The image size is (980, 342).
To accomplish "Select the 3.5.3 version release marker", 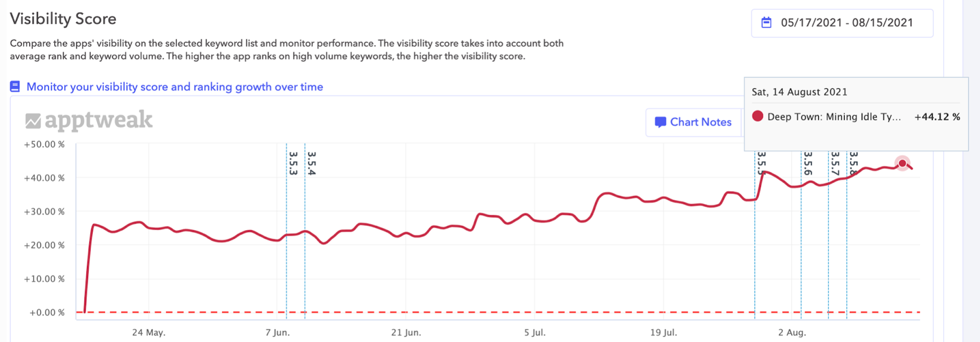I will pyautogui.click(x=293, y=163).
